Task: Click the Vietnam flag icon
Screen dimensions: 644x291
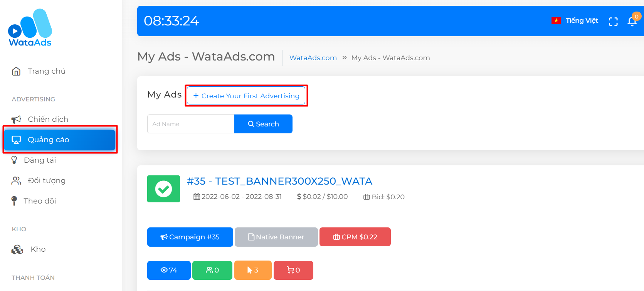Action: [x=556, y=20]
